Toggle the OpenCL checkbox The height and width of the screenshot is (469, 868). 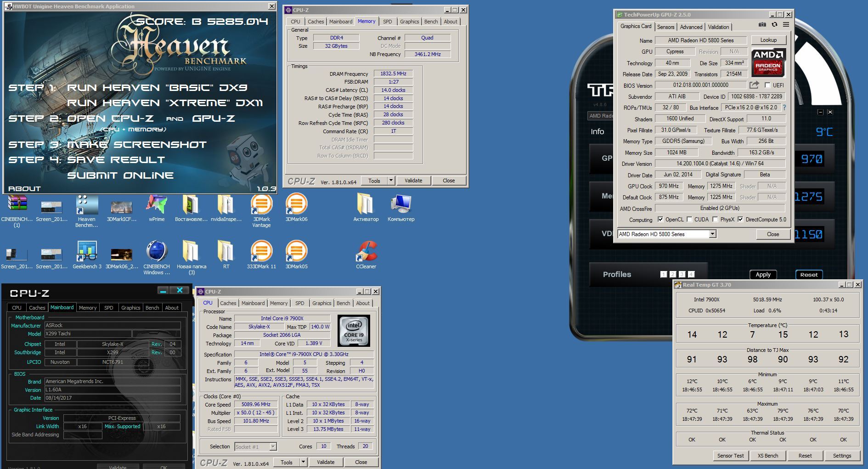coord(660,219)
